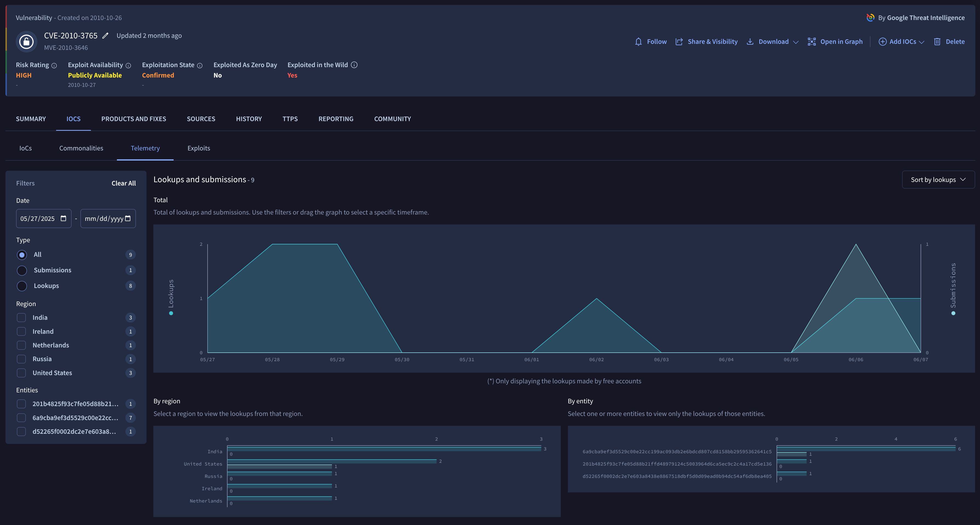Click the unlocked padlock vulnerability icon
This screenshot has width=980, height=525.
tap(26, 41)
